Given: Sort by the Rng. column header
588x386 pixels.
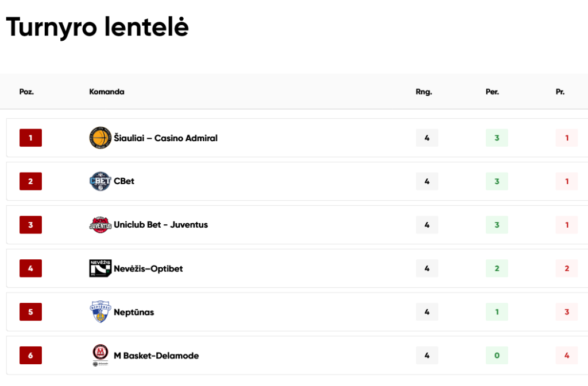Looking at the screenshot, I should pyautogui.click(x=424, y=92).
